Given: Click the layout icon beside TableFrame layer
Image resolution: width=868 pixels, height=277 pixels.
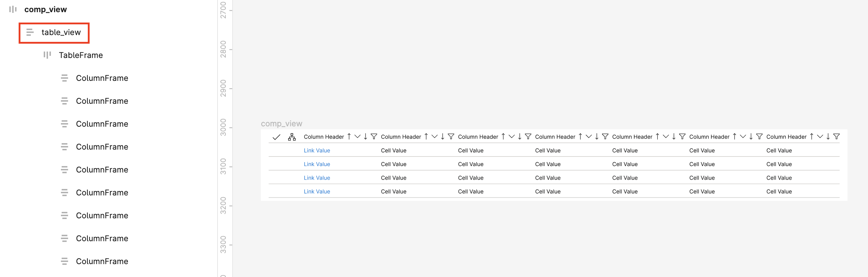Looking at the screenshot, I should 47,55.
